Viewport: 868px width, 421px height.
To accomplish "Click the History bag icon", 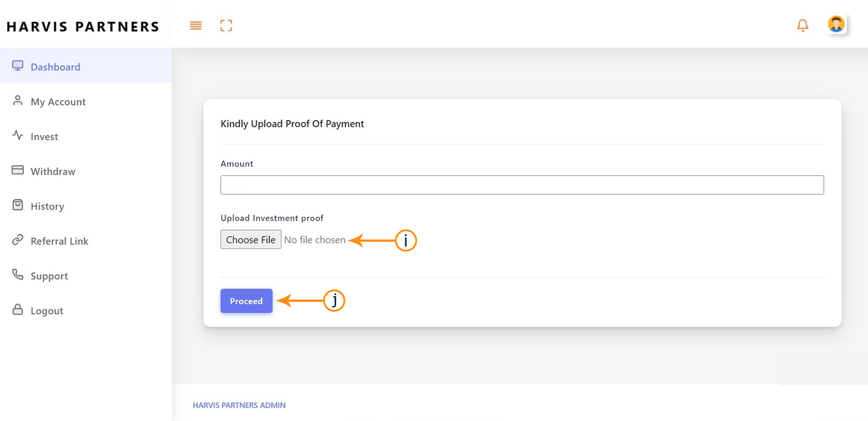I will [18, 205].
